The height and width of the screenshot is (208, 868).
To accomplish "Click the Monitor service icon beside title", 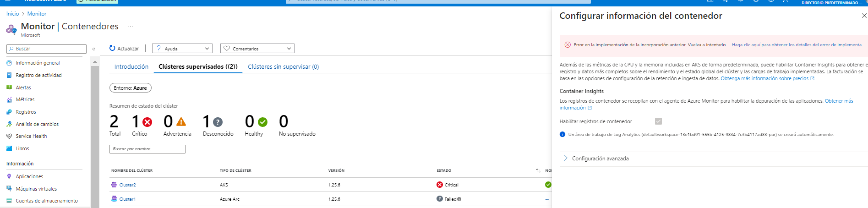I will (x=11, y=30).
